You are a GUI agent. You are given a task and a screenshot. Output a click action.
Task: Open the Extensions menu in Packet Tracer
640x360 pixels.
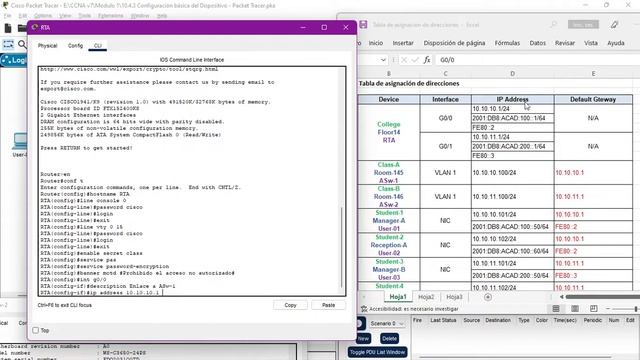tap(111, 16)
